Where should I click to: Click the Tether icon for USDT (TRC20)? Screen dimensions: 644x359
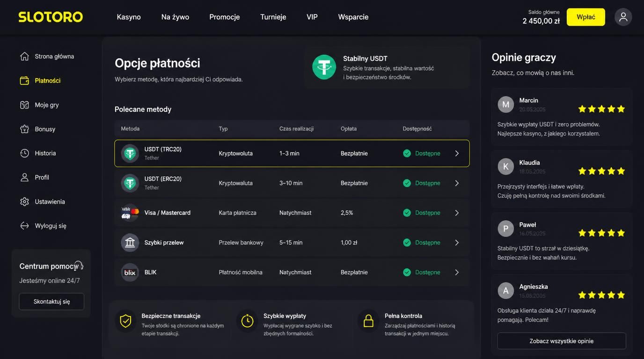[x=130, y=153]
